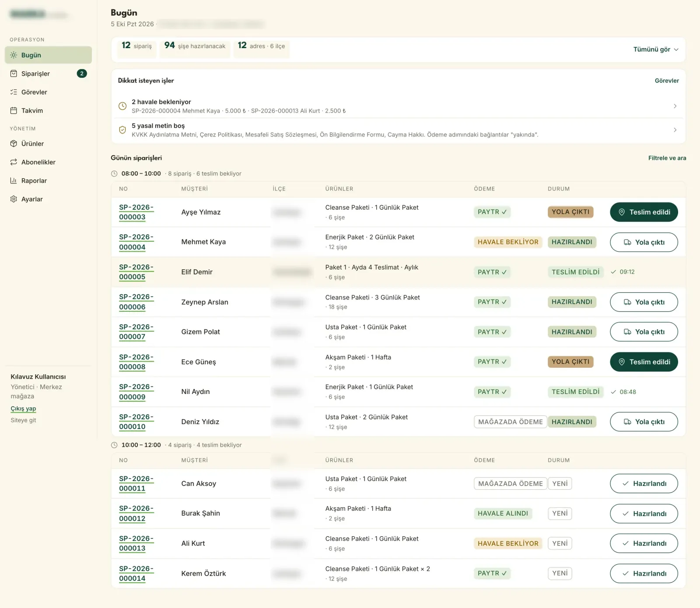Viewport: 700px width, 608px height.
Task: Open the Ürünler box icon
Action: click(x=14, y=144)
